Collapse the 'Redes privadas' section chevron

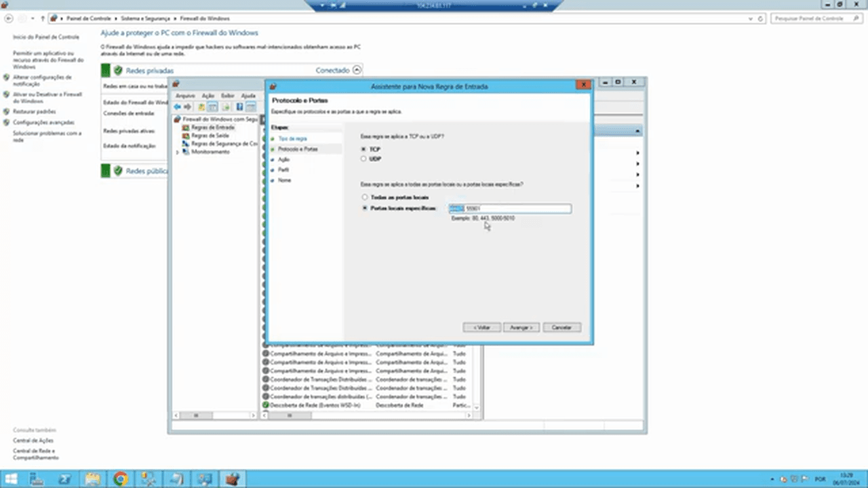(357, 70)
